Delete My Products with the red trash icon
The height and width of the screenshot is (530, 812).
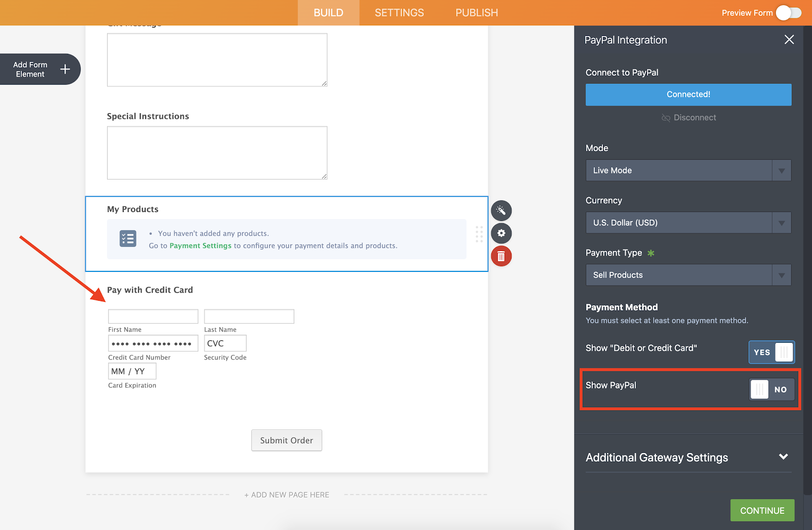pos(501,256)
